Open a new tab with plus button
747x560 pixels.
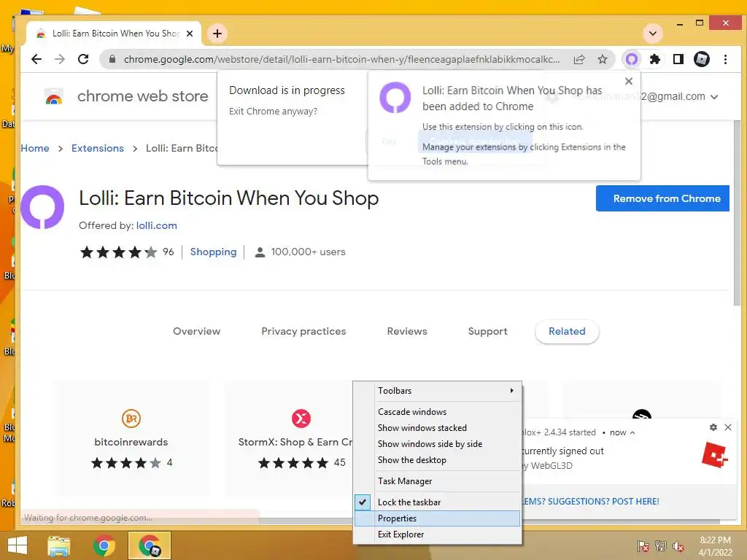tap(217, 34)
